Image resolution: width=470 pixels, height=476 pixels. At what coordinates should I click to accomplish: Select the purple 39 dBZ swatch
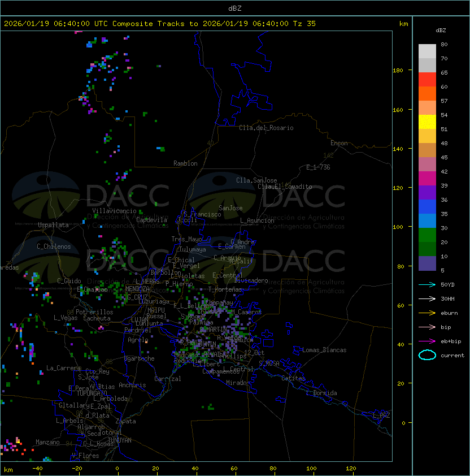coord(427,192)
